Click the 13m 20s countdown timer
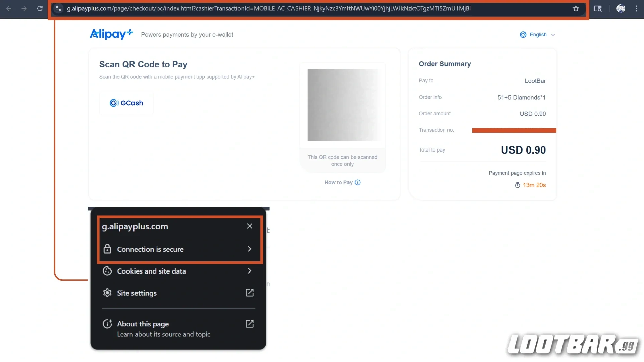The image size is (644, 362). click(x=534, y=185)
